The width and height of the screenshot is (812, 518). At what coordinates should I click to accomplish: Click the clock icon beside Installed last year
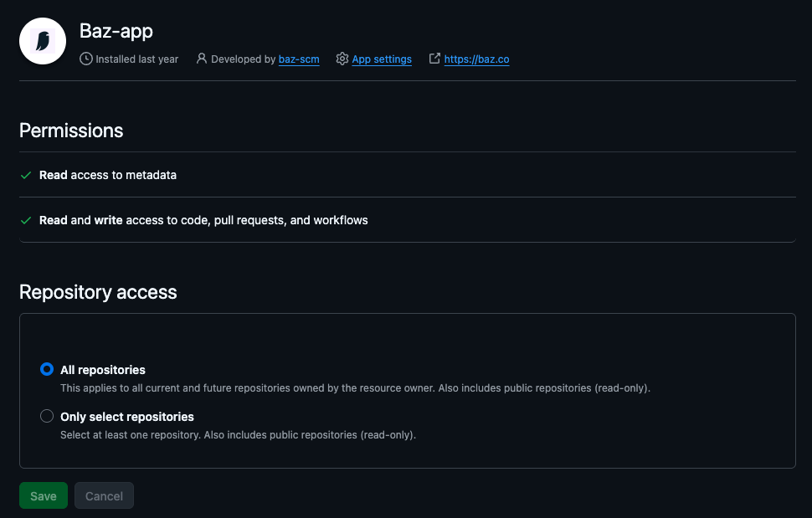[x=86, y=59]
